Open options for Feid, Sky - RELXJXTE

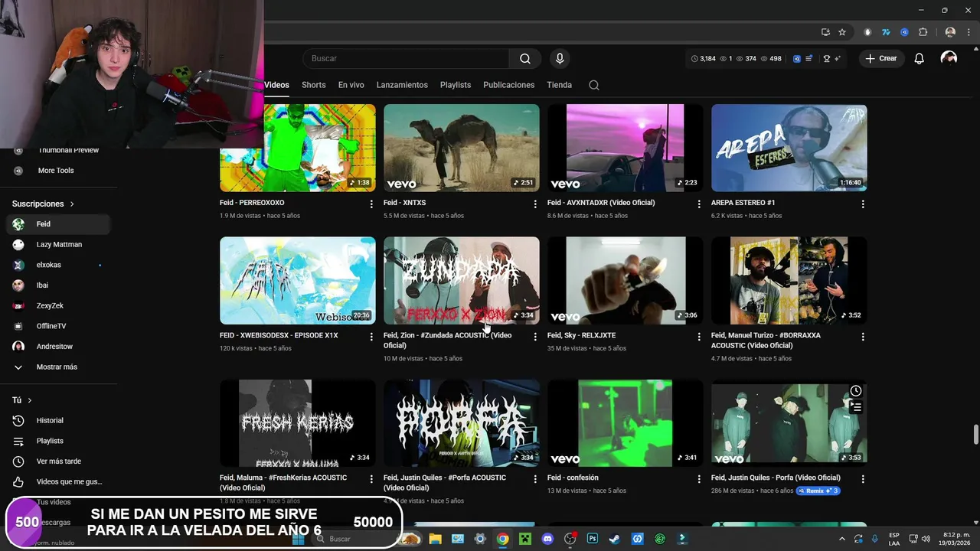coord(699,337)
